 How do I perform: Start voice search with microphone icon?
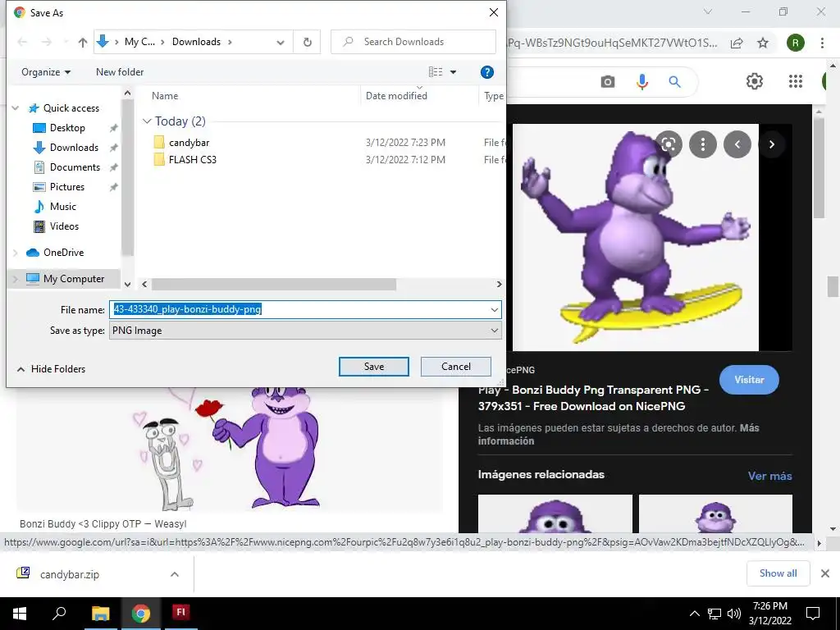click(x=641, y=82)
